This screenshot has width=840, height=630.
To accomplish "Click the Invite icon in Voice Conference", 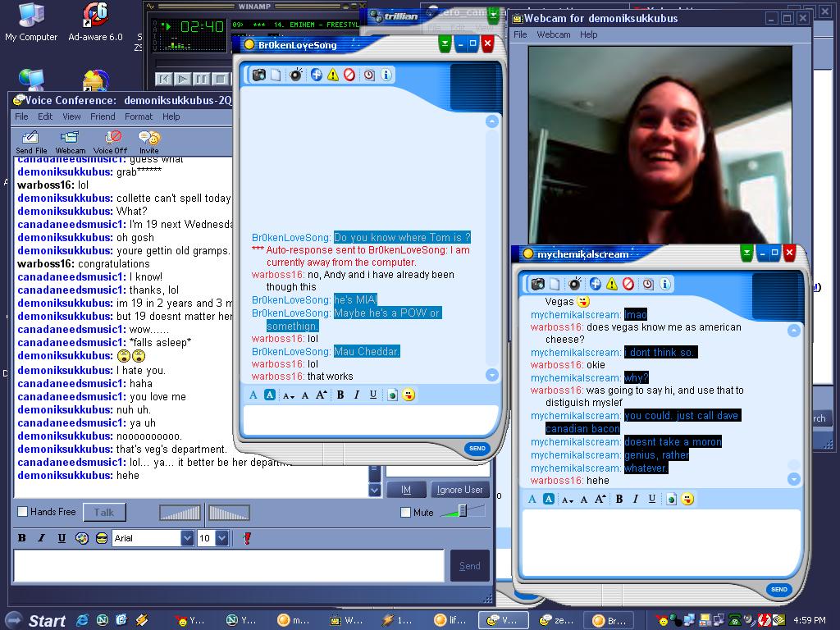I will 149,143.
